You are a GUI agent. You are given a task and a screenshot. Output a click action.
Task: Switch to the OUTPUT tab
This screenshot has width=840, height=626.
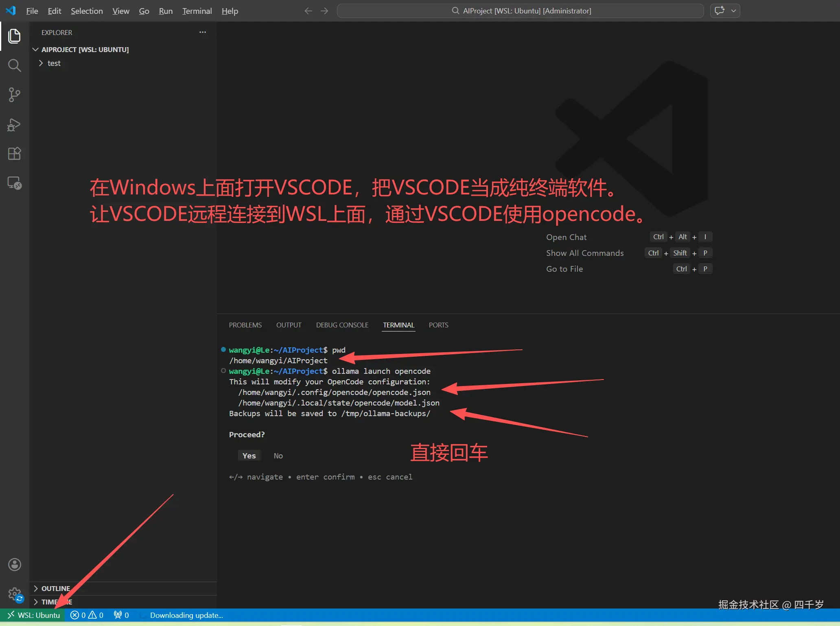(289, 325)
